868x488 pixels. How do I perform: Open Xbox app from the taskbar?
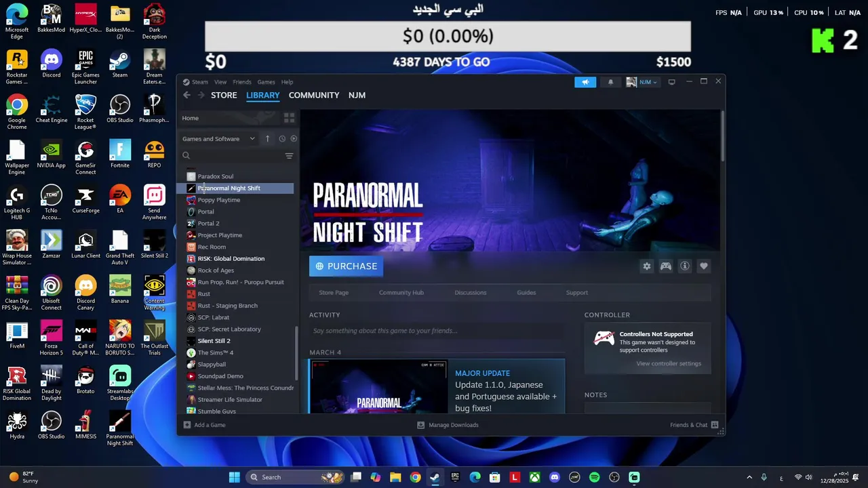coord(535,477)
